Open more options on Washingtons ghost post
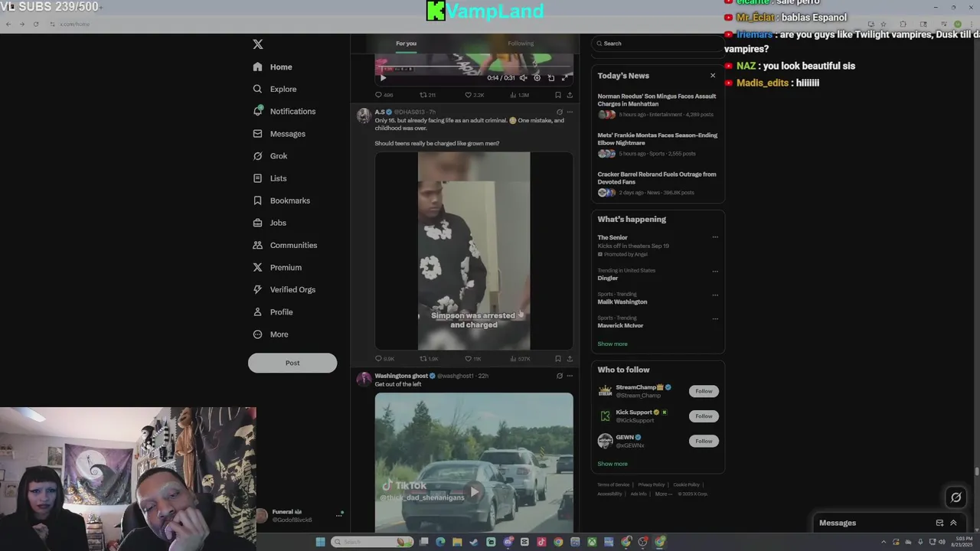Screen dimensions: 980x551 coord(570,376)
